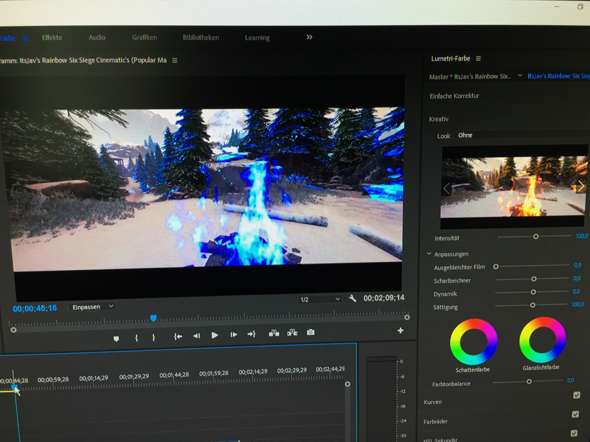Screen dimensions: 590x442
Task: Open the Kurven section
Action: [433, 402]
